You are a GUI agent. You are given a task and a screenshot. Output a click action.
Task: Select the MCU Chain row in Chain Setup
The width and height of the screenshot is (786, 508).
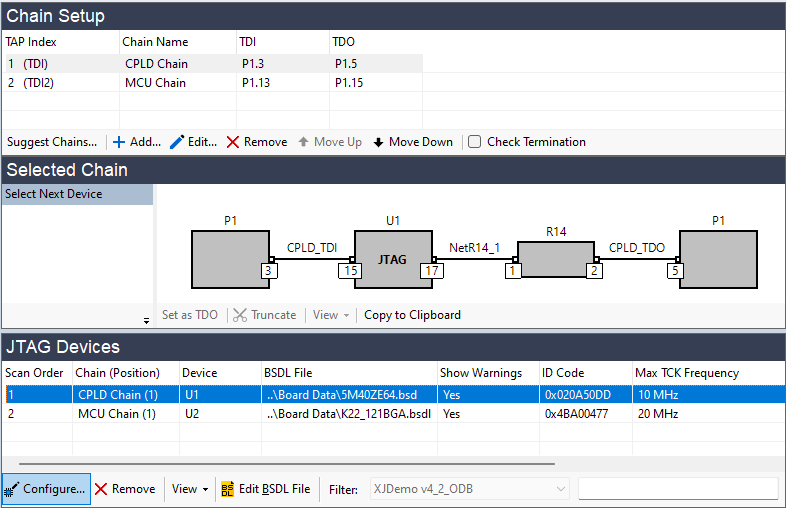[x=155, y=83]
